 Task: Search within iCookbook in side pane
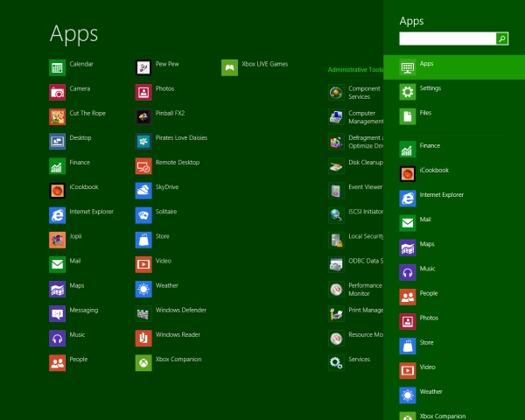click(454, 174)
